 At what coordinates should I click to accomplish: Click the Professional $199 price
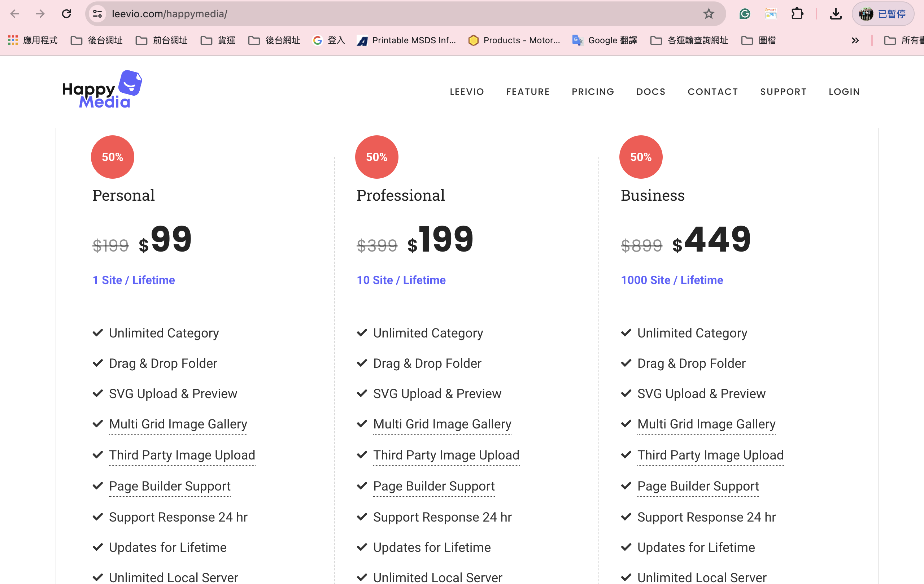pos(440,239)
